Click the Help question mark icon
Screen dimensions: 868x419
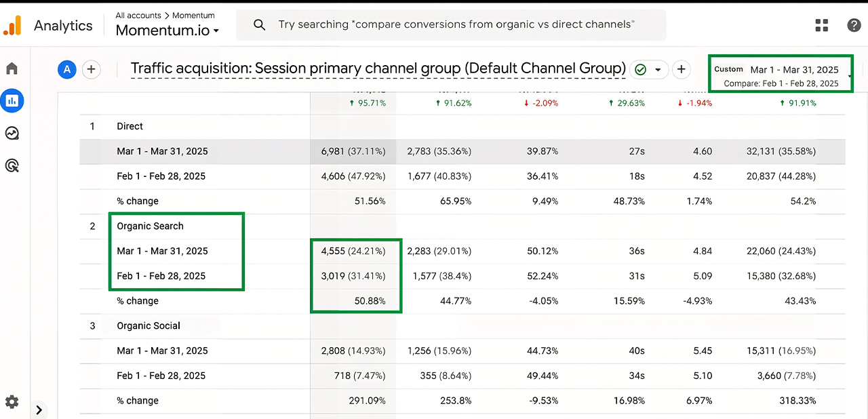pos(854,25)
